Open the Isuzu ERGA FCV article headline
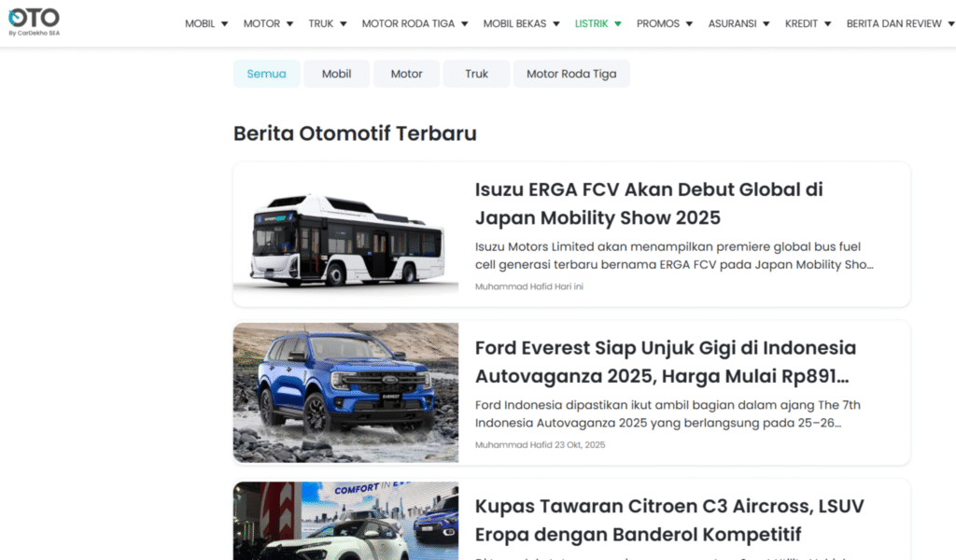 648,203
